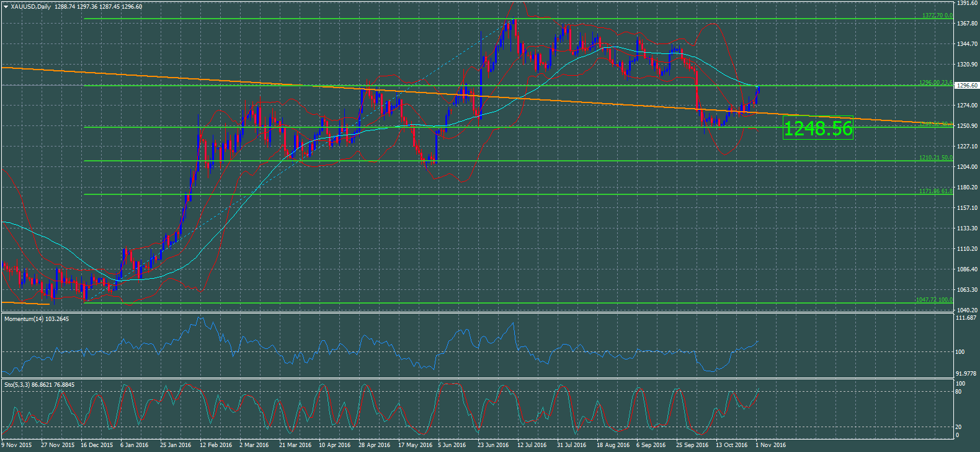
Task: Click the 1040.20 value on the price scale
Action: [967, 310]
